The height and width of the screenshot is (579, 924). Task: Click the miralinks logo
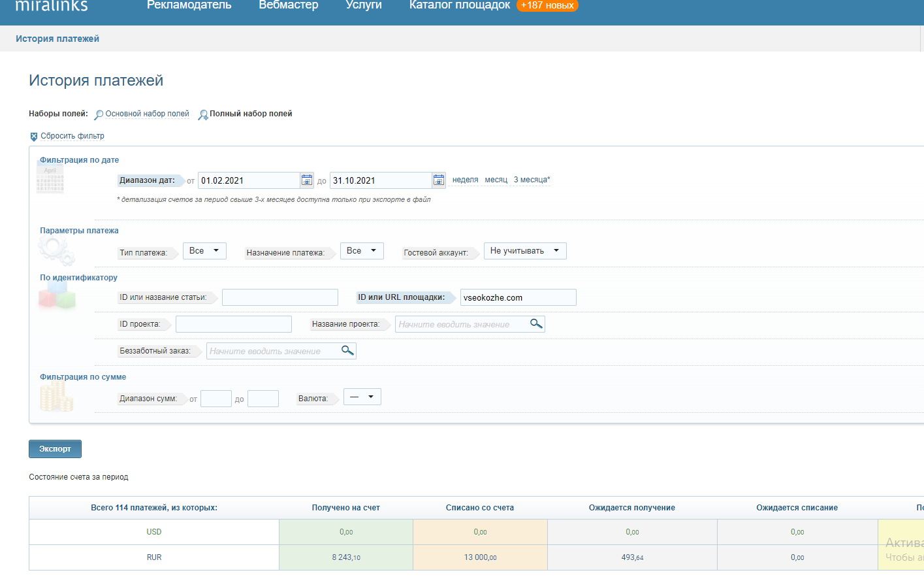coord(51,6)
